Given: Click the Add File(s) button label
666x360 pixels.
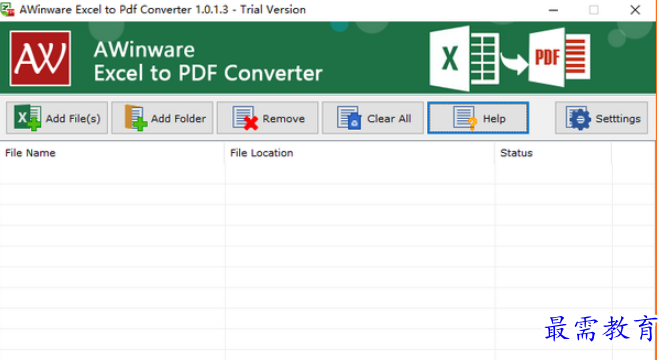Looking at the screenshot, I should [73, 118].
